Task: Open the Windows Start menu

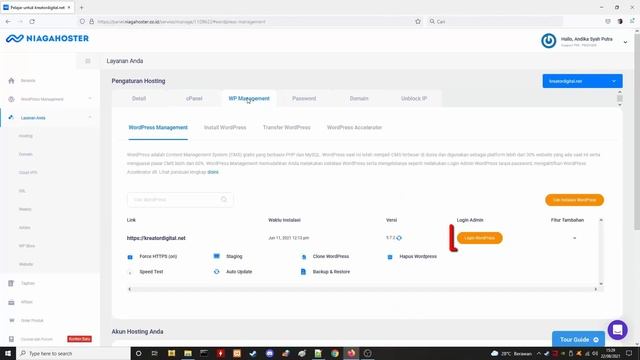Action: click(x=8, y=353)
